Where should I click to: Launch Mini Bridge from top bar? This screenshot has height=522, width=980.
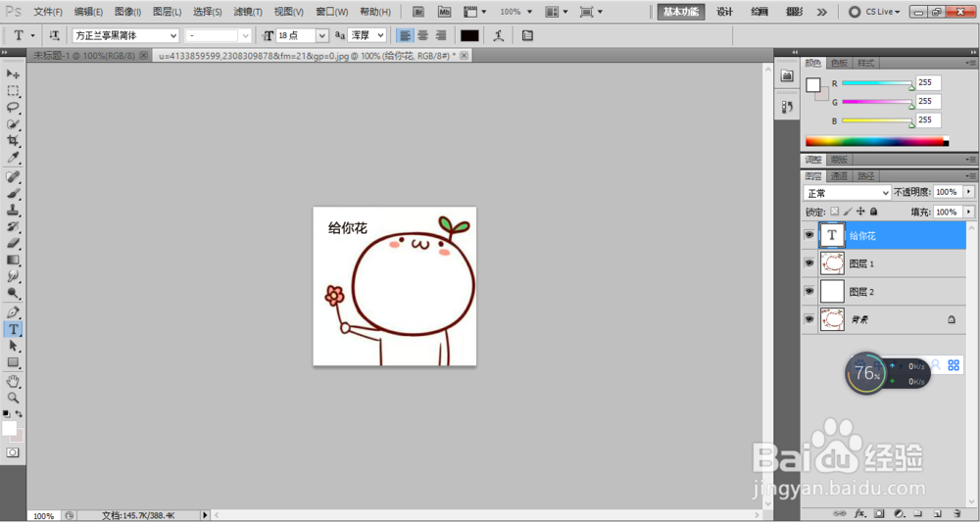444,12
